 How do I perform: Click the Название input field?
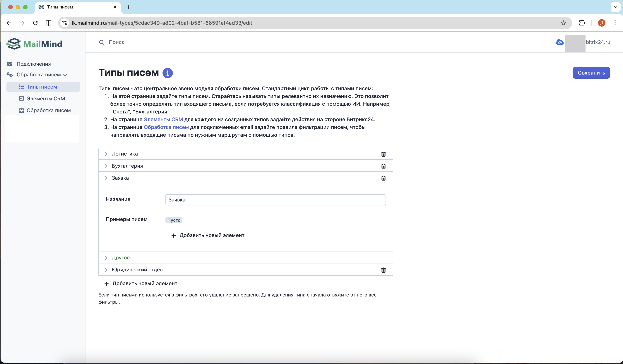pyautogui.click(x=275, y=200)
